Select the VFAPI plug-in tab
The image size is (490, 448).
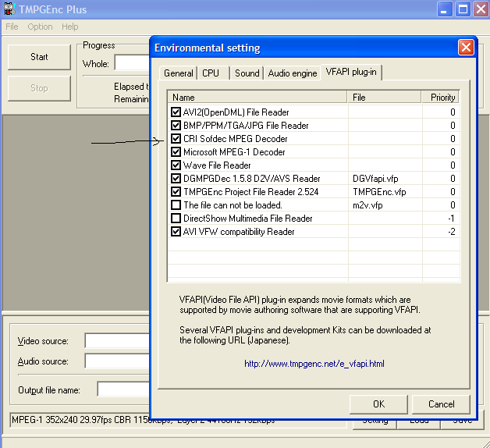pos(351,72)
